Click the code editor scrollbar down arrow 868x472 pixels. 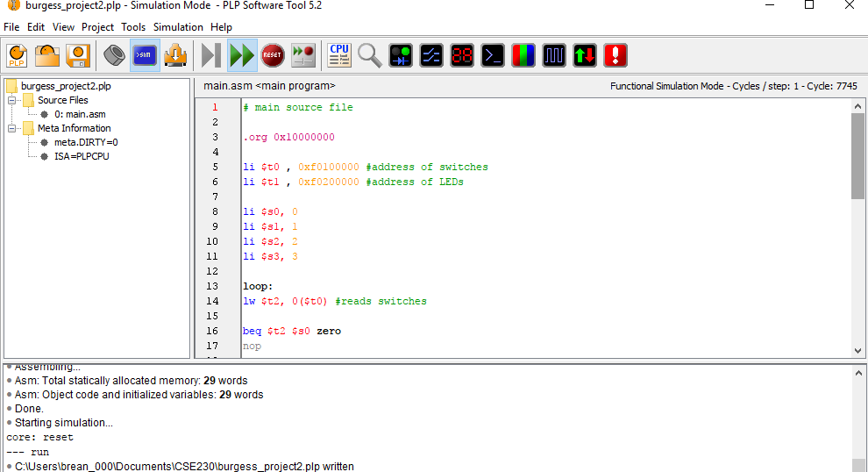tap(857, 350)
